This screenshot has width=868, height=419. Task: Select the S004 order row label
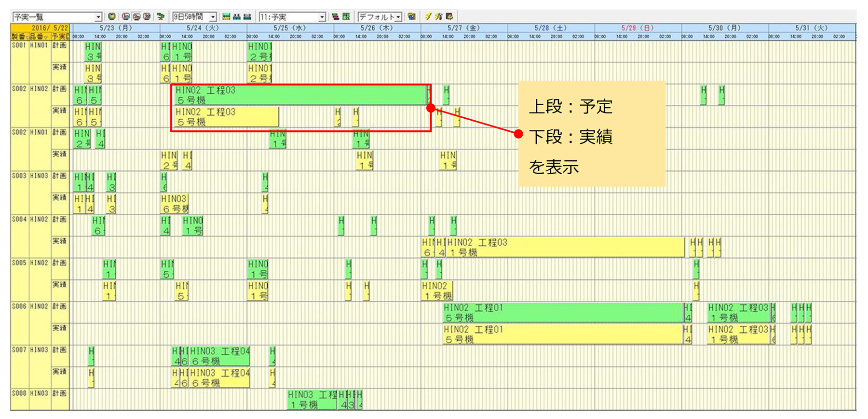(19, 219)
